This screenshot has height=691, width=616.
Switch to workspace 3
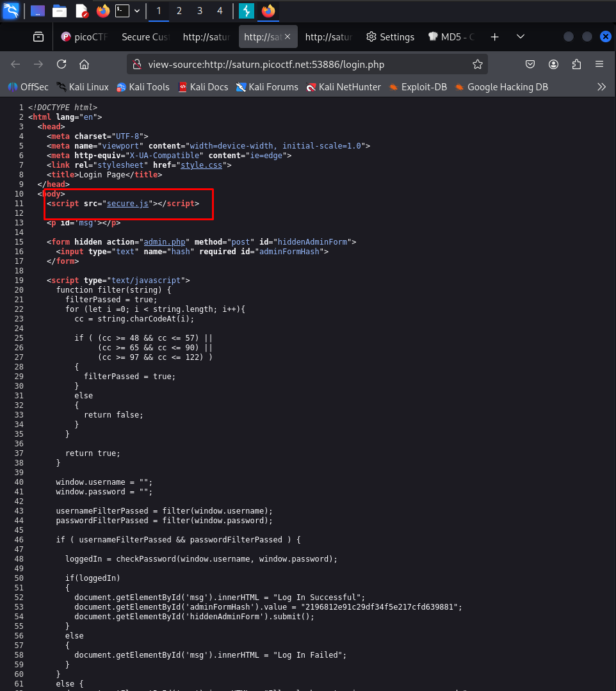tap(200, 11)
